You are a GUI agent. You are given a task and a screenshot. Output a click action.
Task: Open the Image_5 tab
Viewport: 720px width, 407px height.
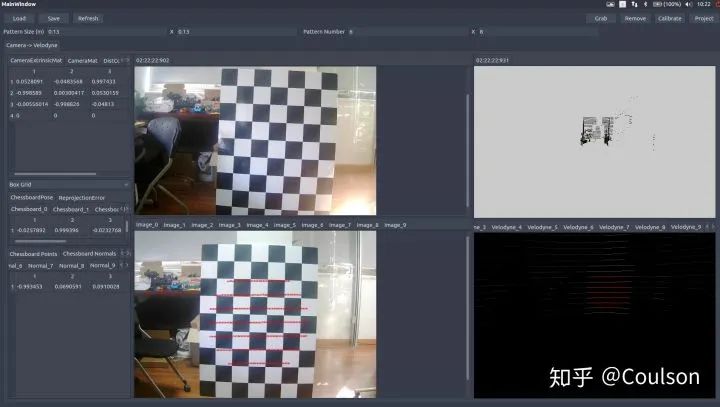(285, 225)
